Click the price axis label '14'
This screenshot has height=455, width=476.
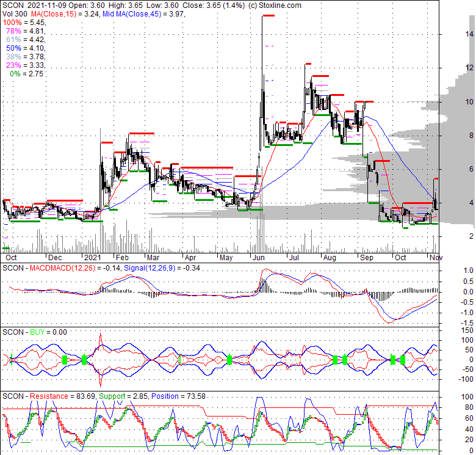coord(469,34)
